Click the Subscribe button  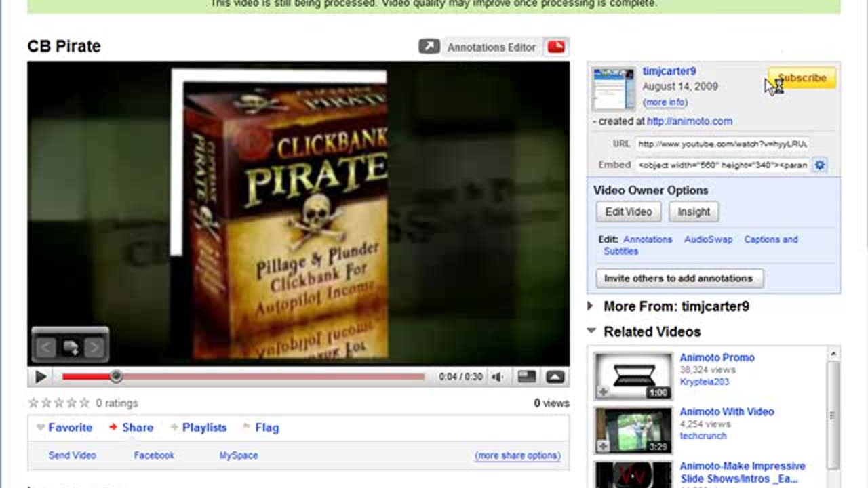tap(802, 78)
